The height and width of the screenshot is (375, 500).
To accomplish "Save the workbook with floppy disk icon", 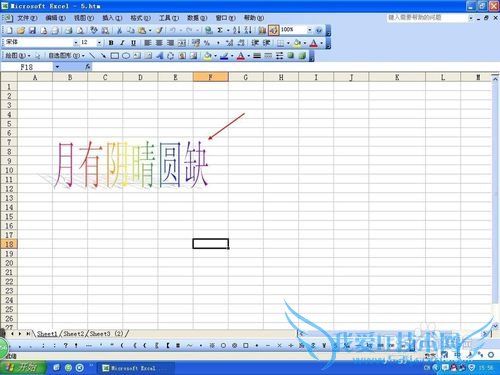I will 32,30.
